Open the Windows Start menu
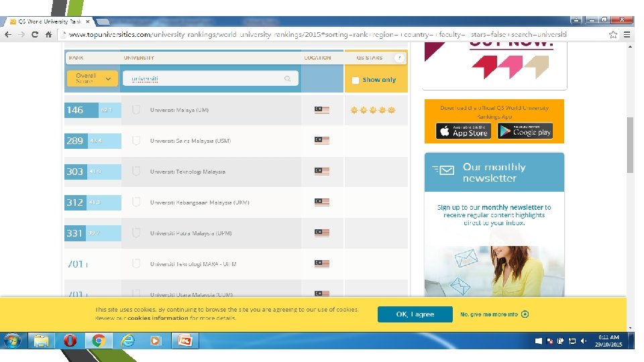Screen dimensions: 644x362 click(12, 341)
